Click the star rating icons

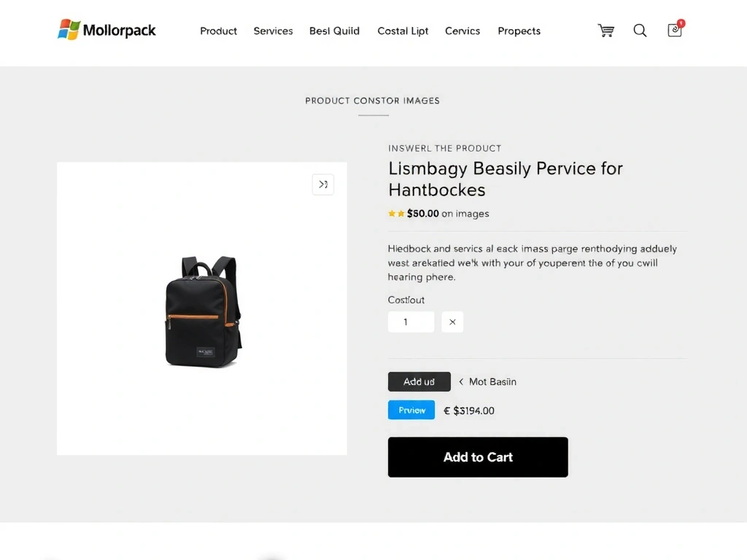point(396,214)
